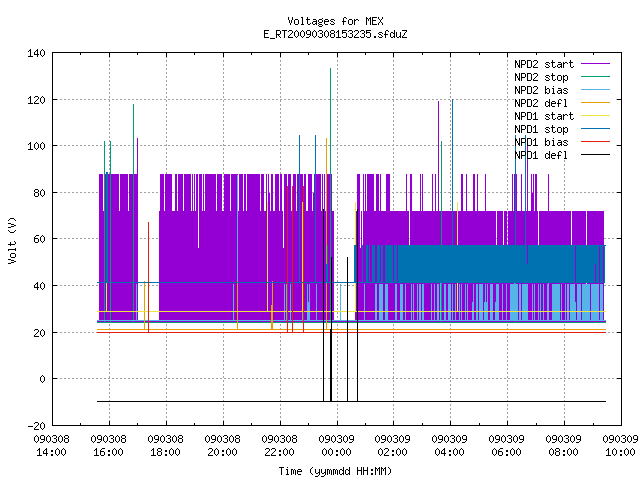Click the -20 y-axis tick label
Image resolution: width=640 pixels, height=480 pixels.
tap(36, 426)
